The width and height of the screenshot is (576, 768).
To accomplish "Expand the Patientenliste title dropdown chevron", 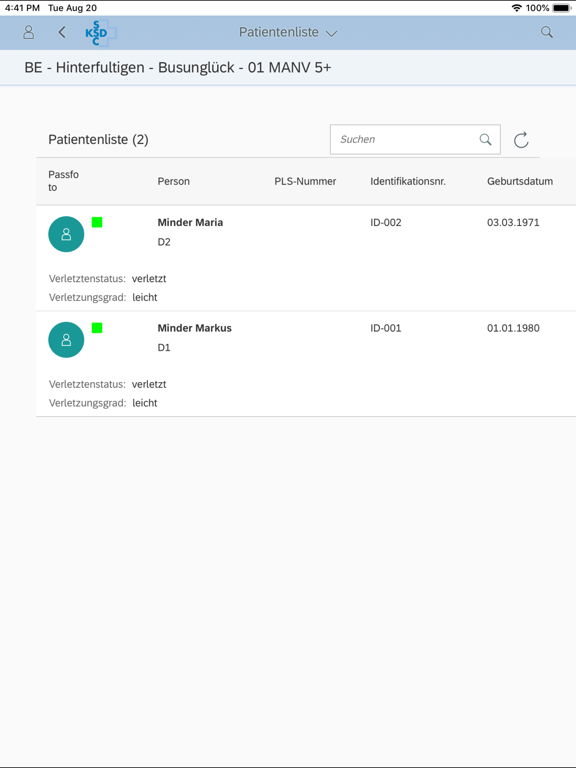I will coord(332,33).
